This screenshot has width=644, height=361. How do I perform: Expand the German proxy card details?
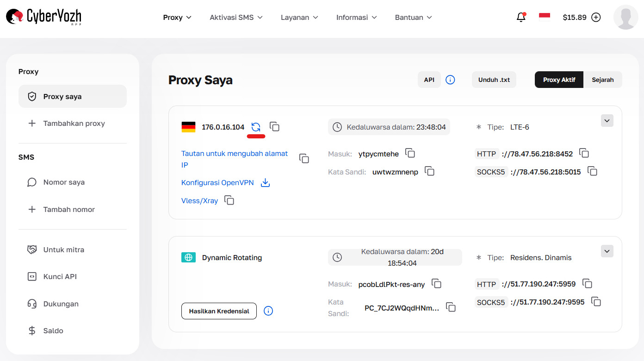pyautogui.click(x=607, y=120)
